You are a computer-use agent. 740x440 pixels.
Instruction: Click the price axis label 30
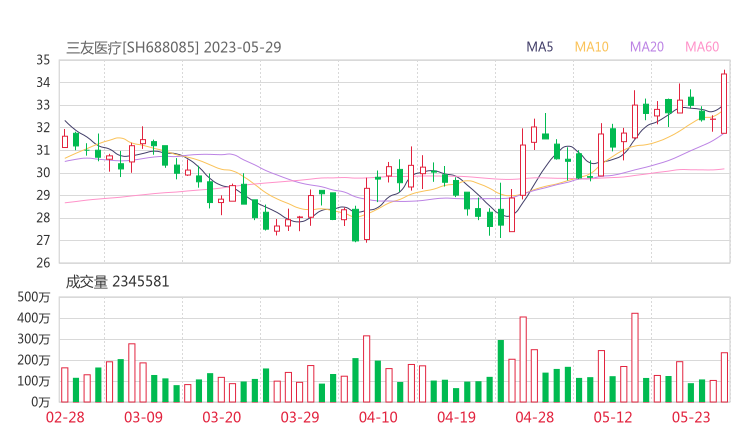(x=43, y=173)
